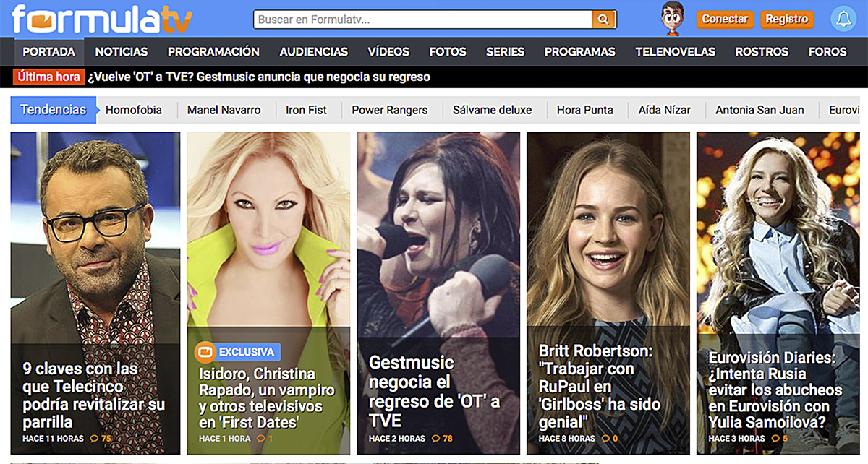This screenshot has width=868, height=464.
Task: Click HACE 3 HORAS timestamp
Action: coord(736,439)
